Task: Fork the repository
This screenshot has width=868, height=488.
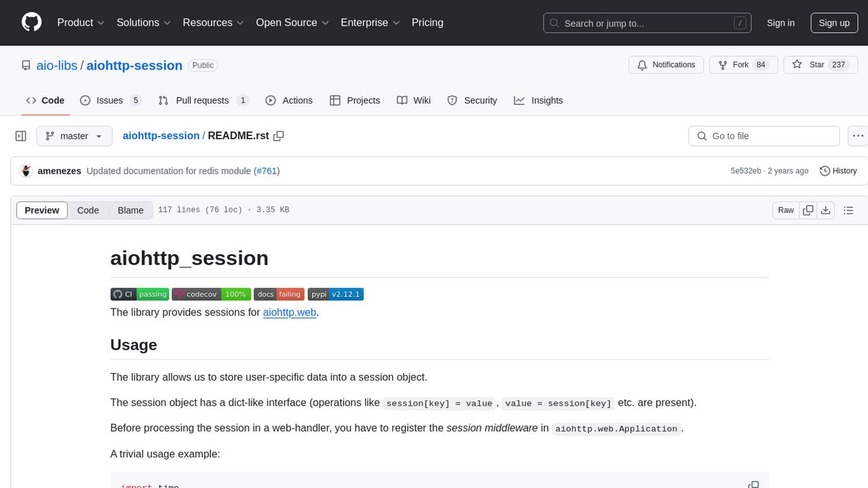Action: [x=744, y=65]
